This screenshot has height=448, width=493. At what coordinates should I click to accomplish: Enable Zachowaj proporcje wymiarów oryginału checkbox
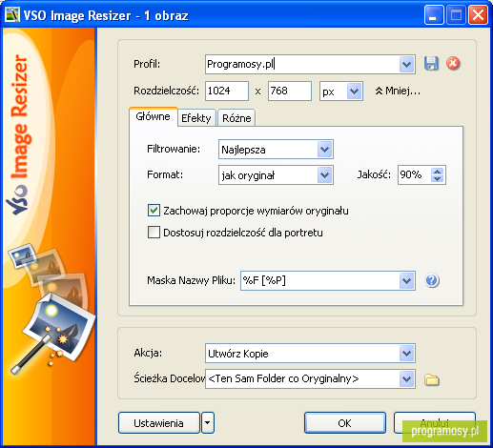pyautogui.click(x=154, y=211)
